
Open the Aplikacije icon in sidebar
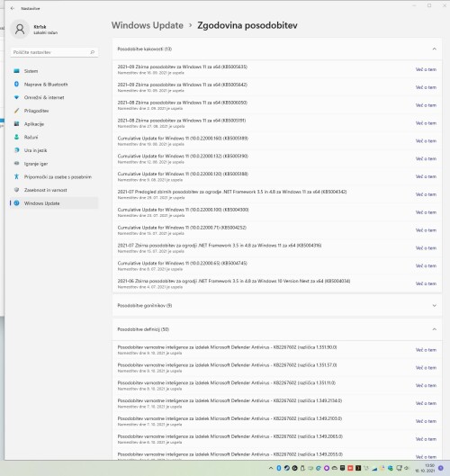(x=17, y=124)
